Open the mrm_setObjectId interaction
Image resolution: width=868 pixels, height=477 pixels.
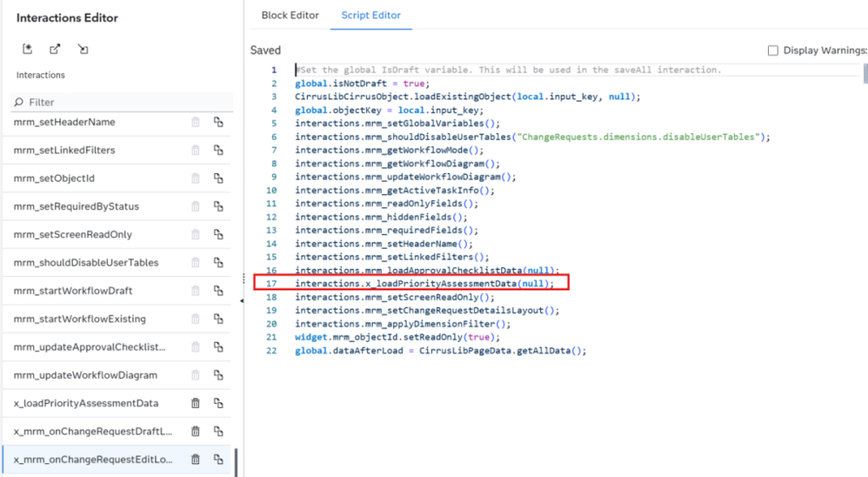(54, 178)
